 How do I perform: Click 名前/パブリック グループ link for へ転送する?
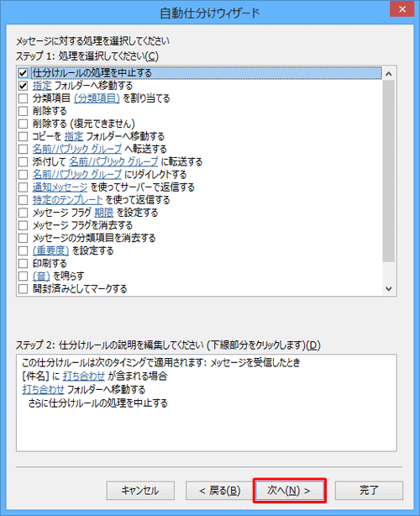77,149
